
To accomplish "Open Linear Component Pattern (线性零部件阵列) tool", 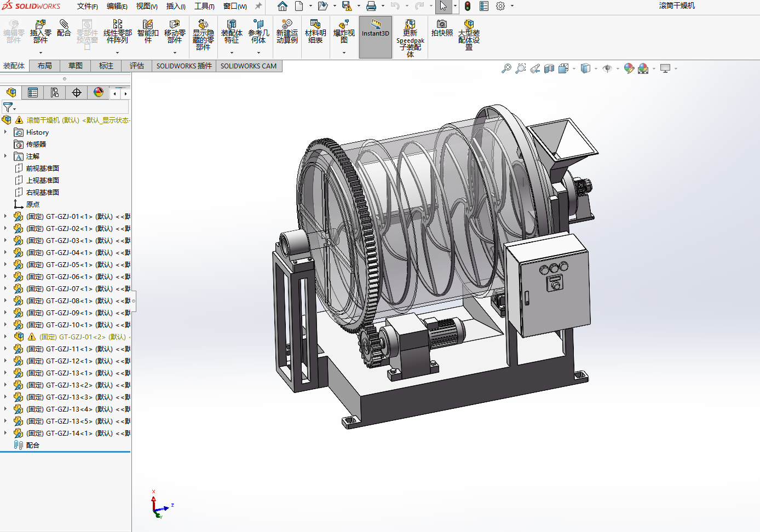I will tap(118, 31).
